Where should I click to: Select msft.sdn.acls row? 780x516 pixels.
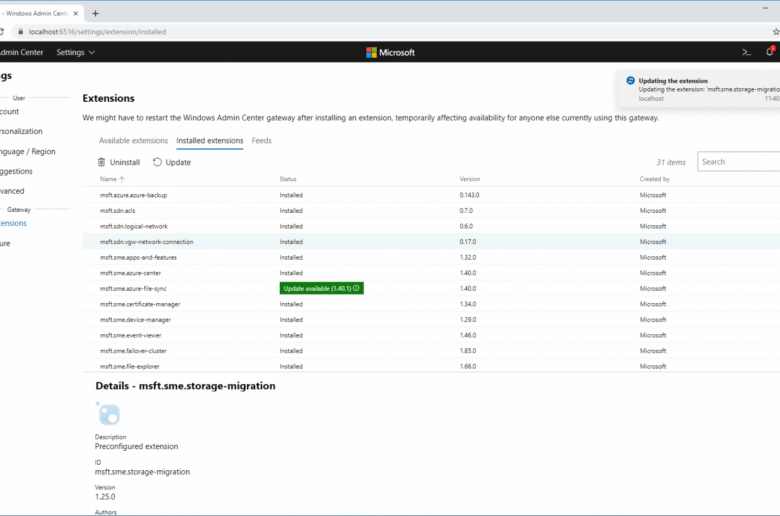[431, 210]
